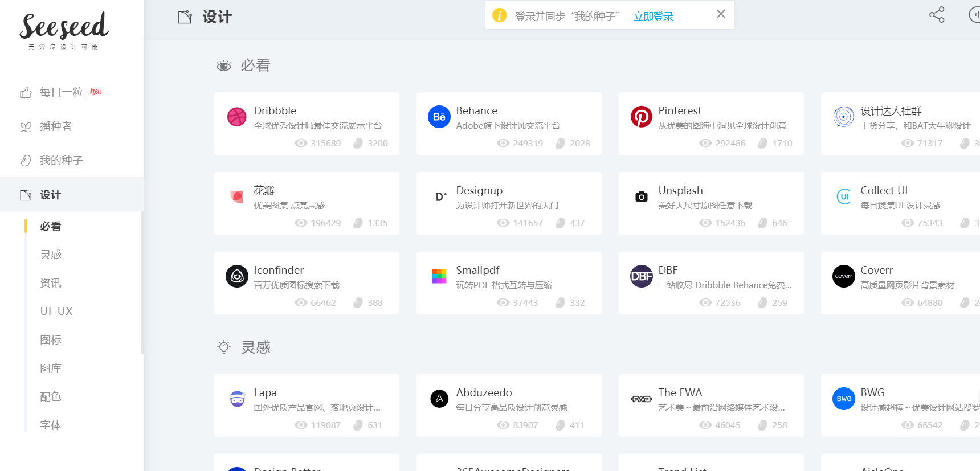Click the seed icon beside 3200 on Dribbble

point(358,143)
